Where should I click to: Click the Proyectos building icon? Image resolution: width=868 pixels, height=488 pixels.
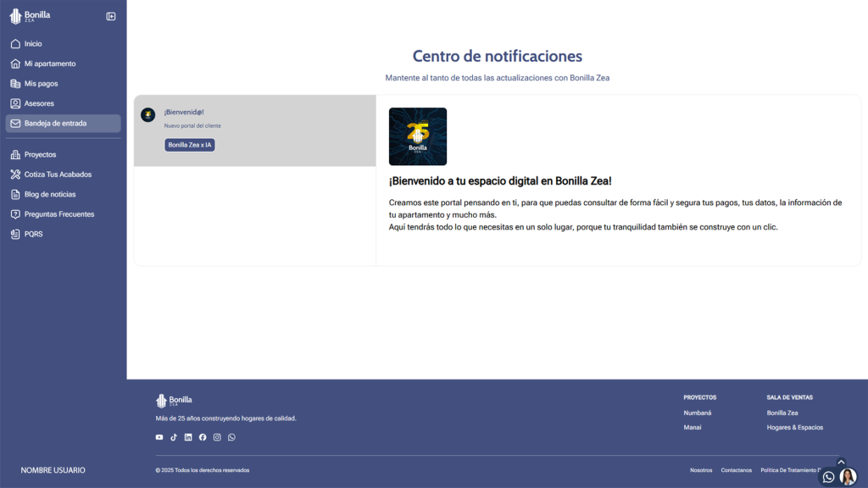pos(15,154)
